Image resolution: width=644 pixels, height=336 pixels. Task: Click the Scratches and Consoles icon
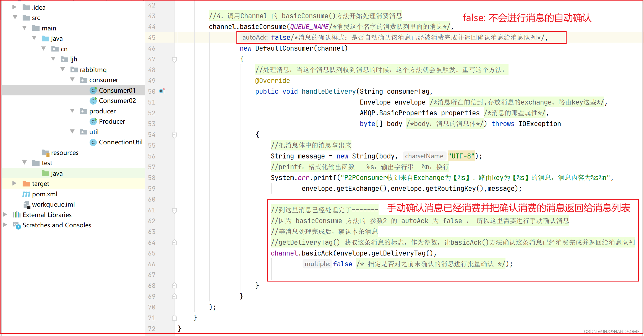pos(17,225)
